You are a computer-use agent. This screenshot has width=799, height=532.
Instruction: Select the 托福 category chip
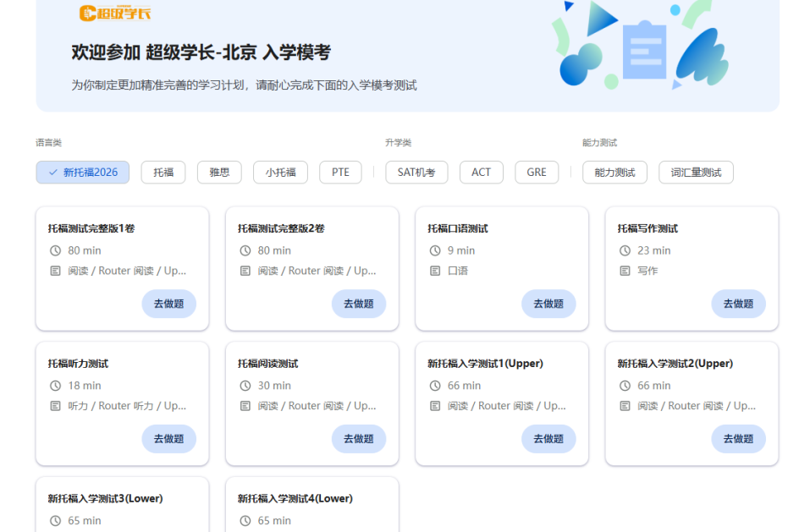[x=163, y=172]
